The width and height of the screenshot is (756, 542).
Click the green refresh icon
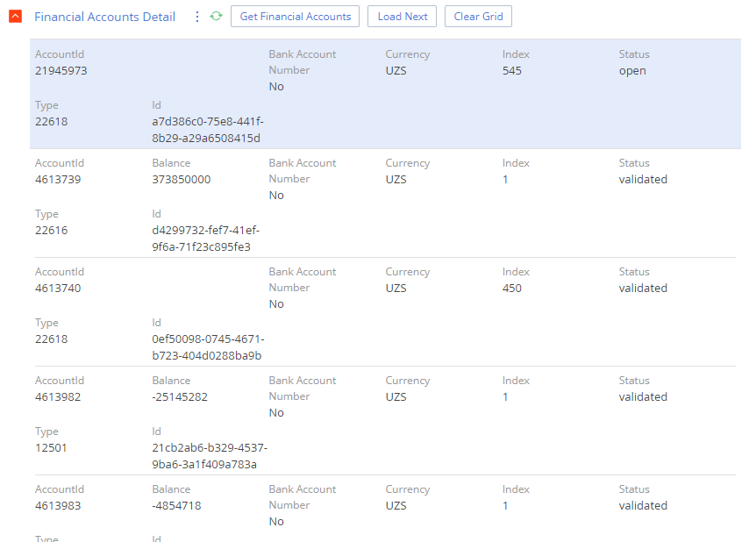pyautogui.click(x=216, y=17)
